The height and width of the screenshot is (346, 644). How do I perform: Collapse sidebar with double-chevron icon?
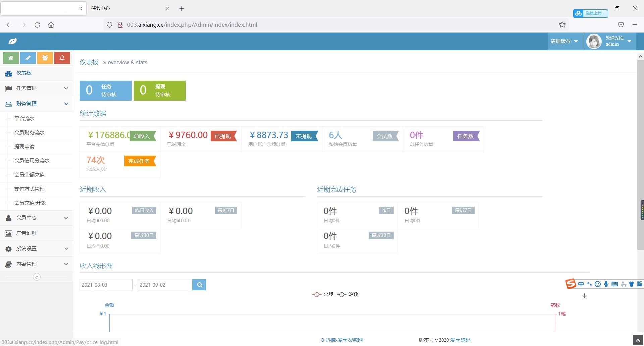point(37,277)
